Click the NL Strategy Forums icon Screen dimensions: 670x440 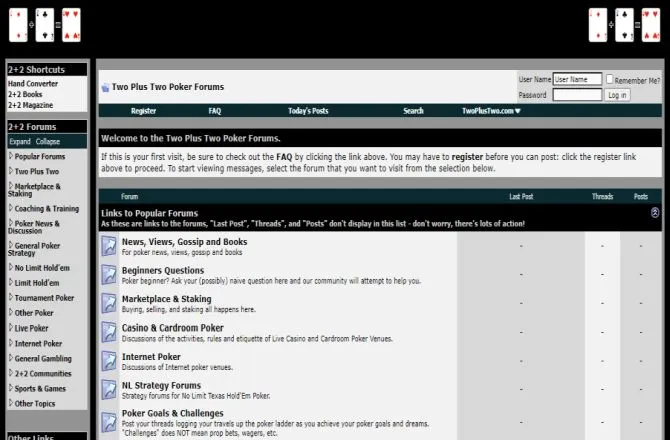[109, 390]
